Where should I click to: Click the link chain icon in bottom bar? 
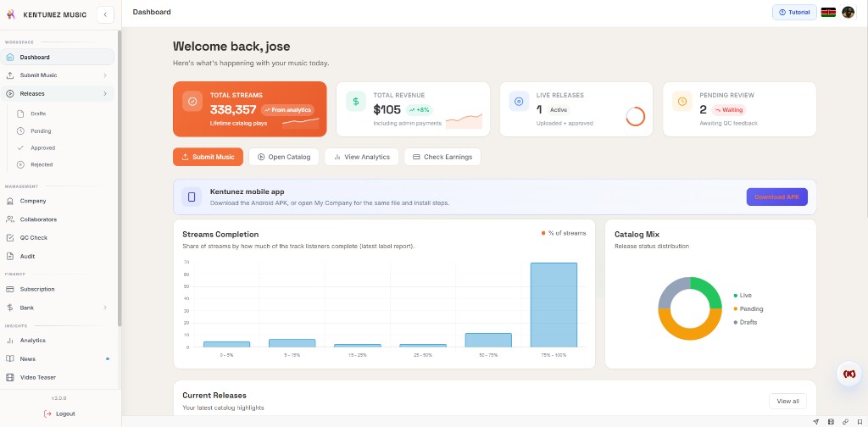[x=845, y=421]
